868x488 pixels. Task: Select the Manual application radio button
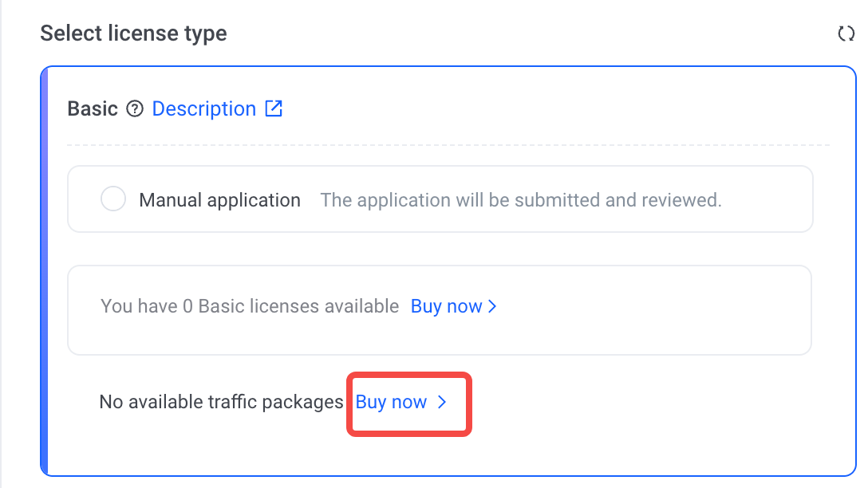(x=113, y=199)
